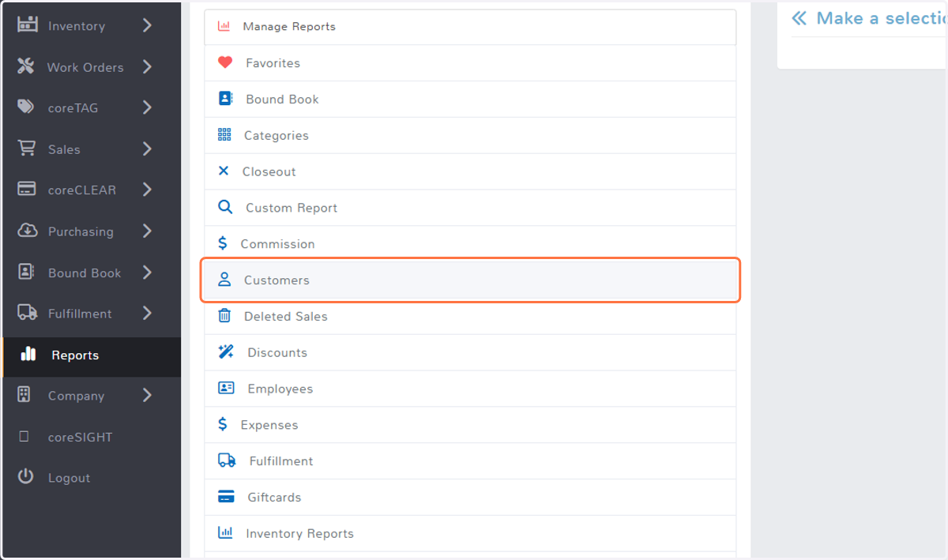Expand the Company menu chevron
948x560 pixels.
pos(147,395)
